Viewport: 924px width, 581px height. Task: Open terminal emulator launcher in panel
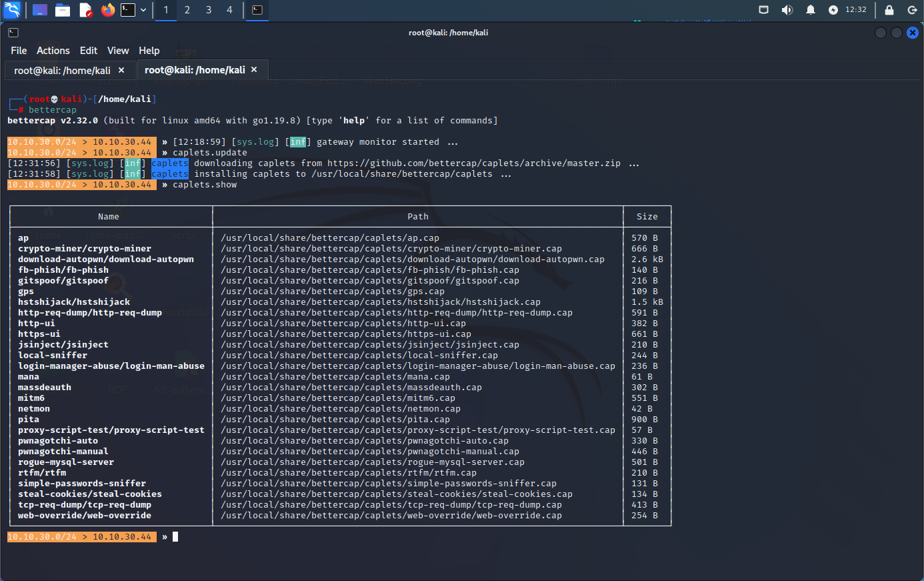(128, 10)
